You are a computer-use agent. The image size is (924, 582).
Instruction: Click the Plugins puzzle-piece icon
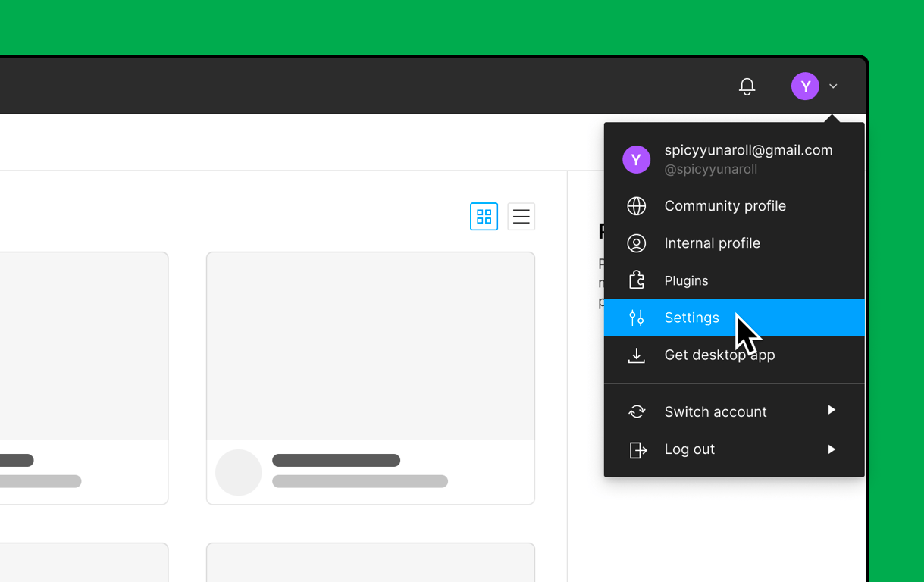coord(637,280)
